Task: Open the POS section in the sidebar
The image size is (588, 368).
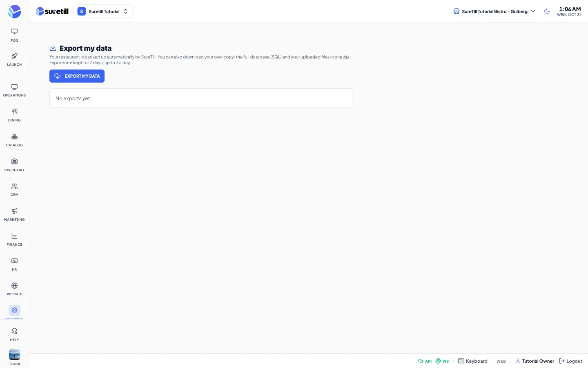Action: [14, 35]
